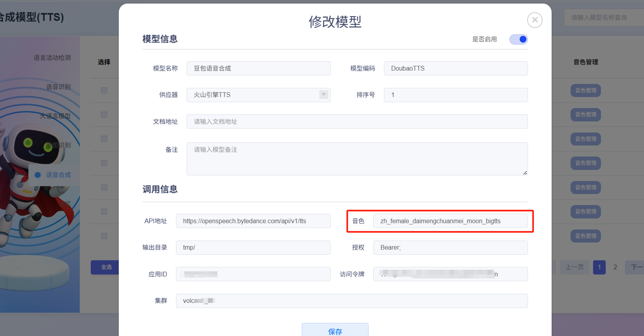Screen dimensions: 644x336
Task: Focus the 排序号 input field
Action: [x=455, y=95]
